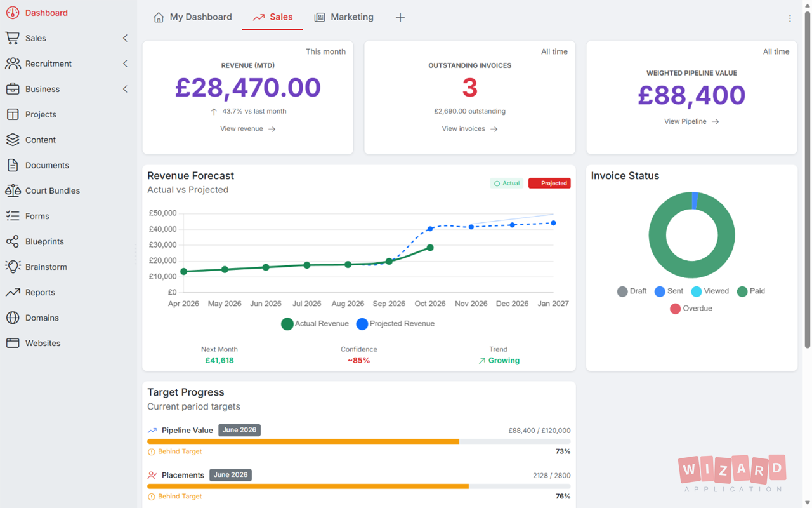812x508 pixels.
Task: Open the Dashboard gauge icon in sidebar
Action: (13, 13)
